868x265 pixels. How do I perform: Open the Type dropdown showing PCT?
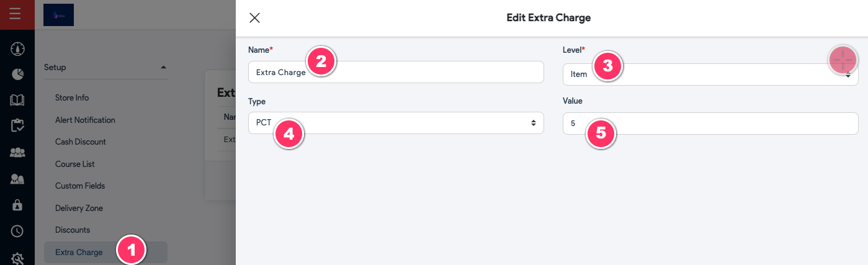396,123
